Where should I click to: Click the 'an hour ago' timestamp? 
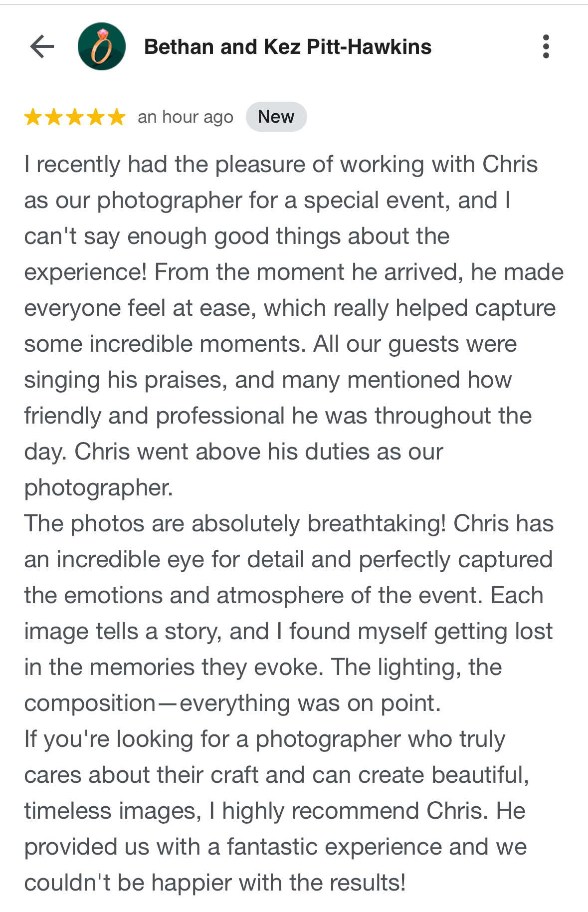click(x=186, y=117)
